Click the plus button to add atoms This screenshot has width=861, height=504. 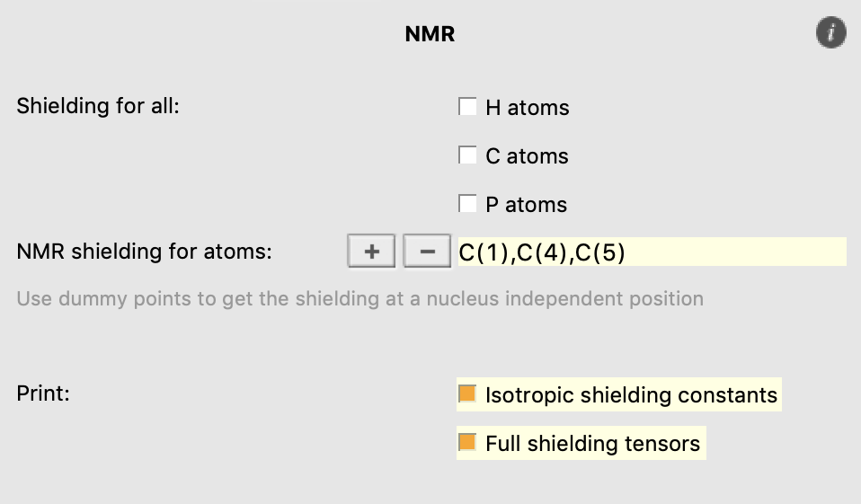[370, 252]
